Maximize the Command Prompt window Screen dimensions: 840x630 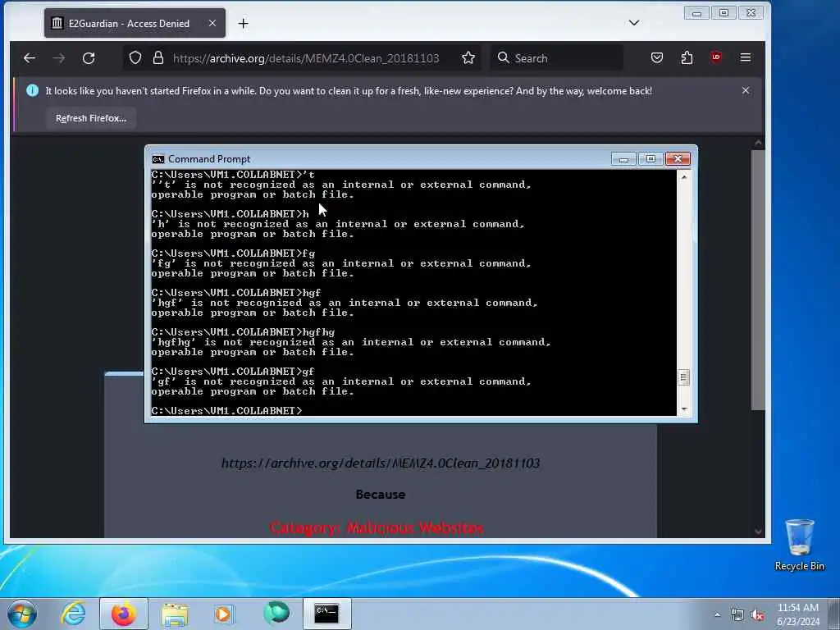coord(651,159)
